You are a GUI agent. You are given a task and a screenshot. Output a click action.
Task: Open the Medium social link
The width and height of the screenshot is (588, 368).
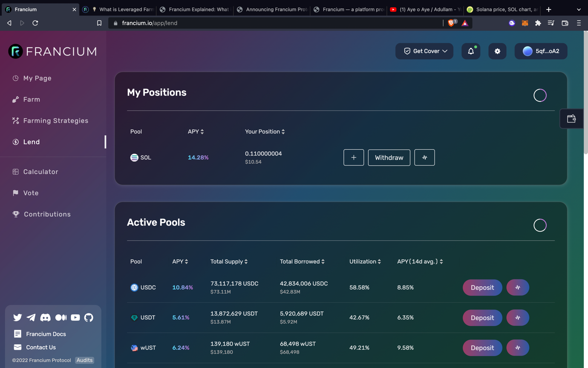61,317
